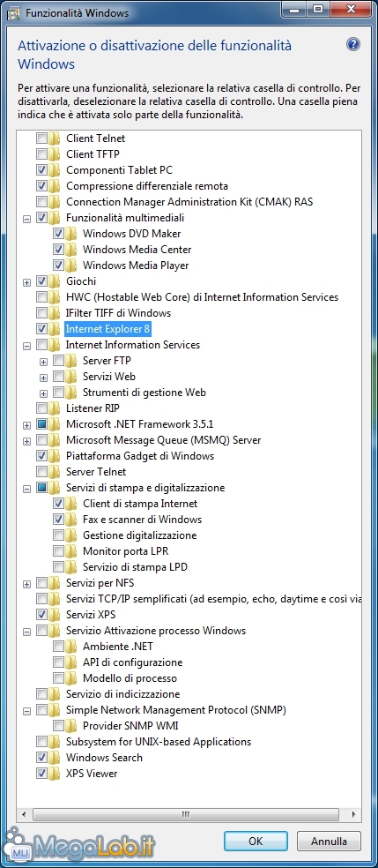This screenshot has height=868, width=378.
Task: Click the folder icon beside IFilter TIFF di Windows
Action: point(54,313)
